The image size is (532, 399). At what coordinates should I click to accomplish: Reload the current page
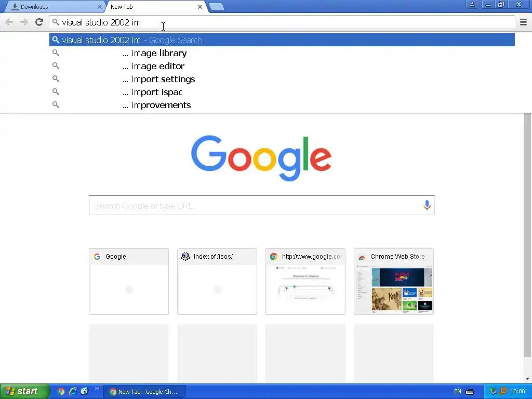coord(39,22)
